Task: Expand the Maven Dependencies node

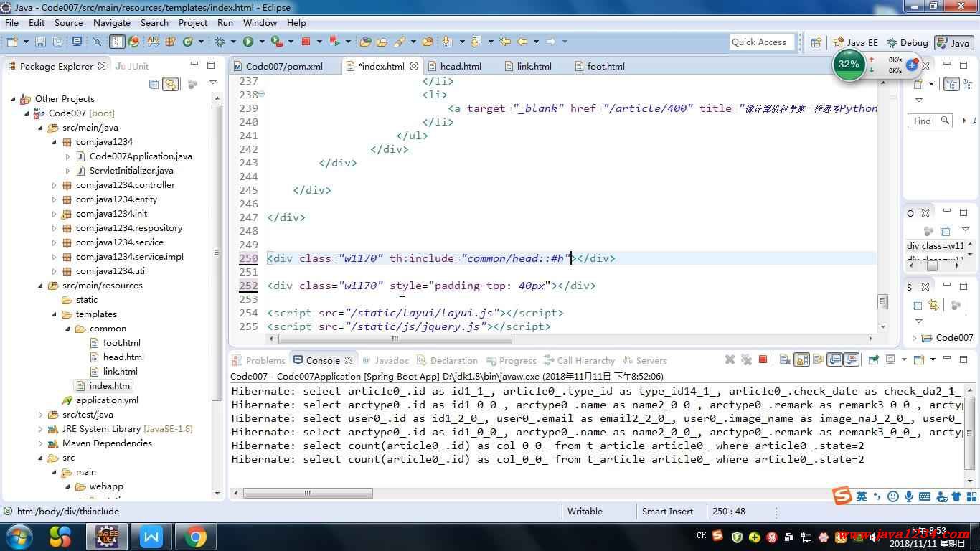Action: coord(41,443)
